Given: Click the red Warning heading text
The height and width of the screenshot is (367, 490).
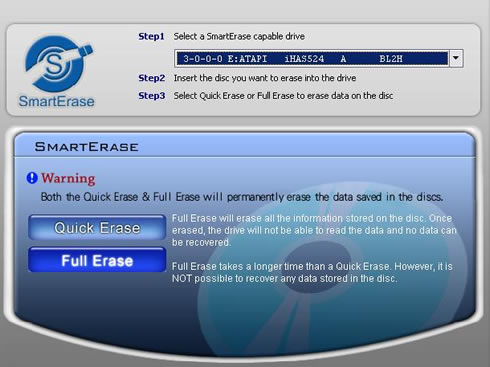Looking at the screenshot, I should 68,178.
